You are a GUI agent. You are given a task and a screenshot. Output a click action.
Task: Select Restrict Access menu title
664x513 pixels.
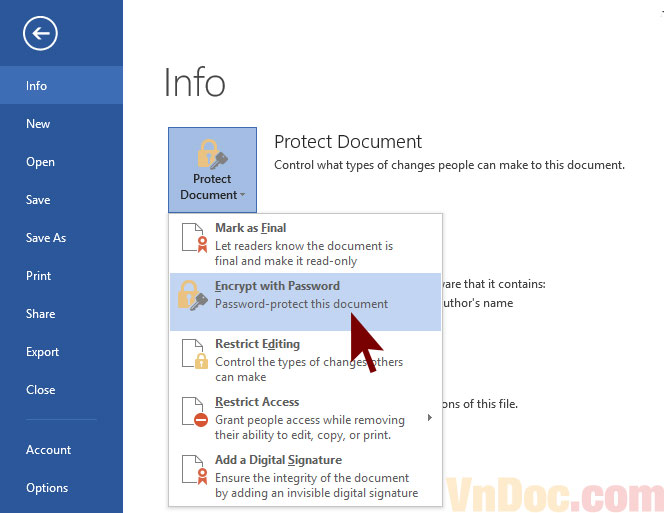tap(257, 402)
